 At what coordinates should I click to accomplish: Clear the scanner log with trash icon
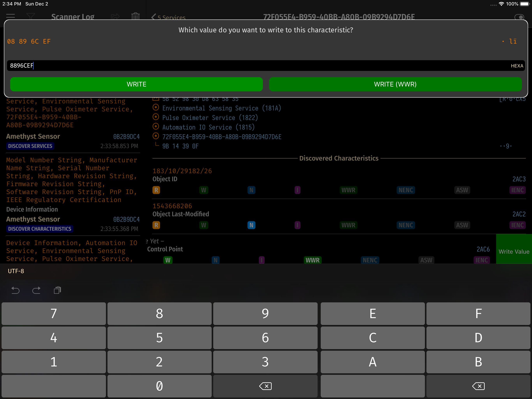point(135,16)
